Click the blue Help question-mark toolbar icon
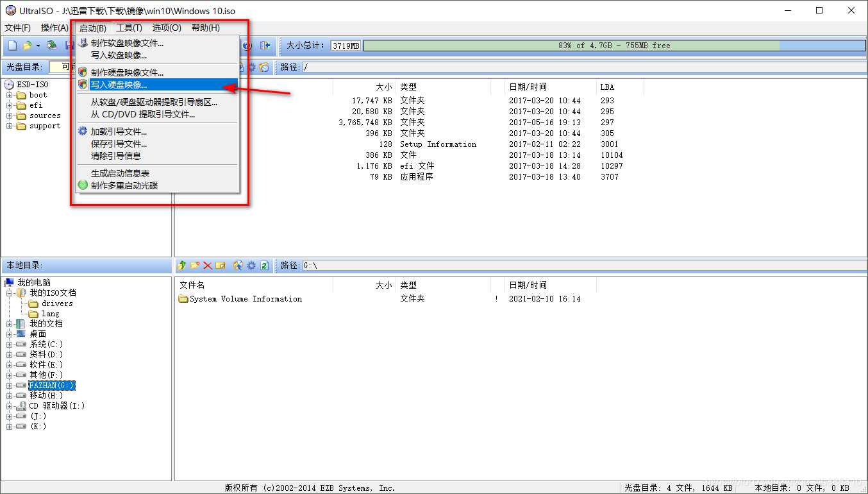The height and width of the screenshot is (494, 868). pyautogui.click(x=247, y=46)
